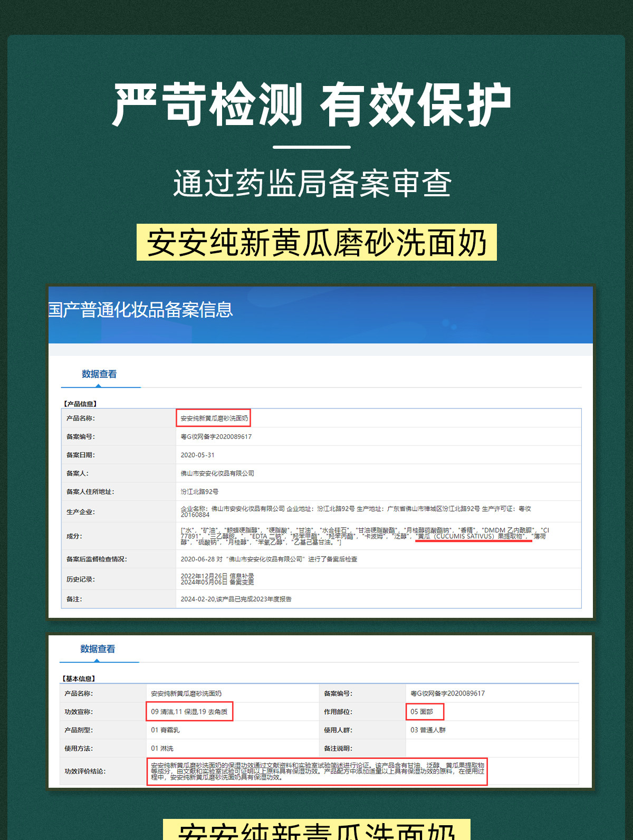Open the 数据查看 tab above 基本信息

[98, 649]
